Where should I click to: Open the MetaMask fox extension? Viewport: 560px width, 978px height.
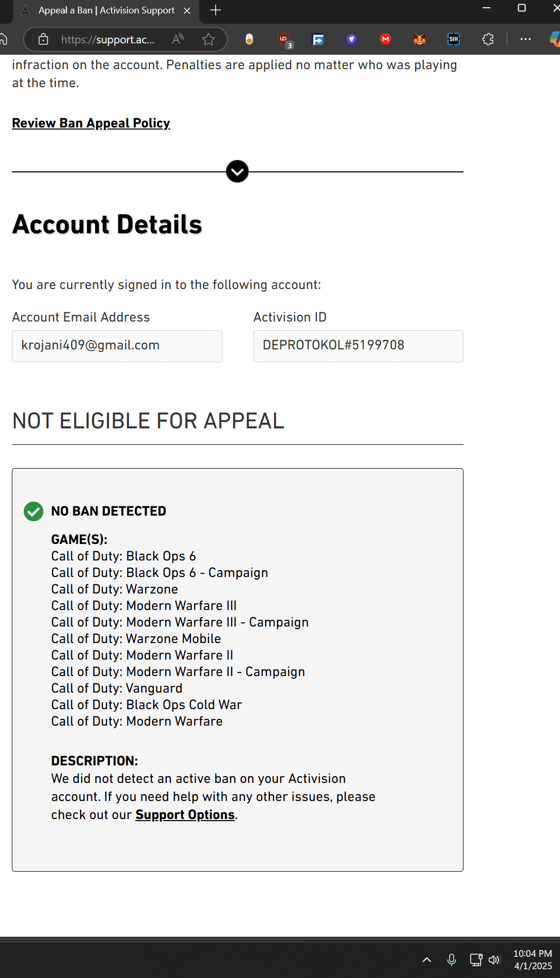pyautogui.click(x=419, y=39)
